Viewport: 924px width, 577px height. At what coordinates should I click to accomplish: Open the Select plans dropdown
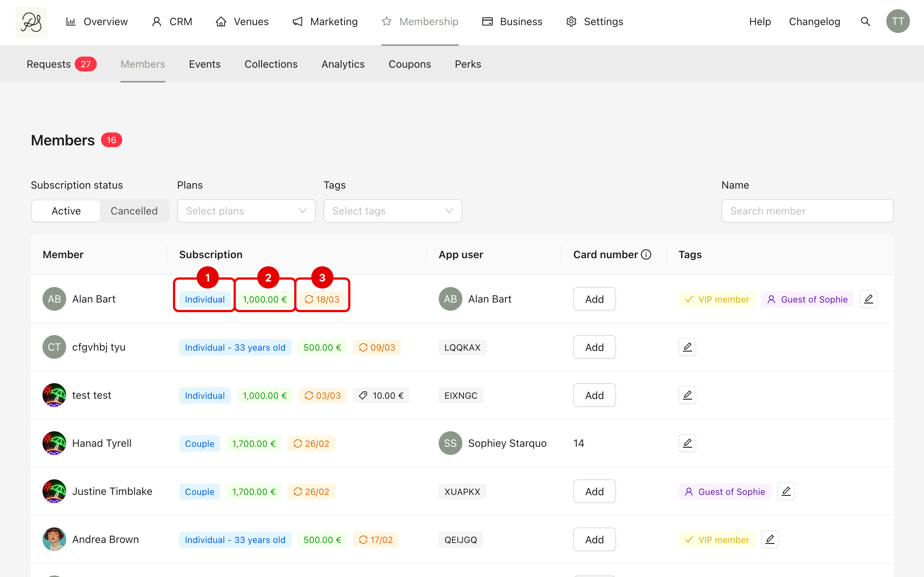[246, 211]
